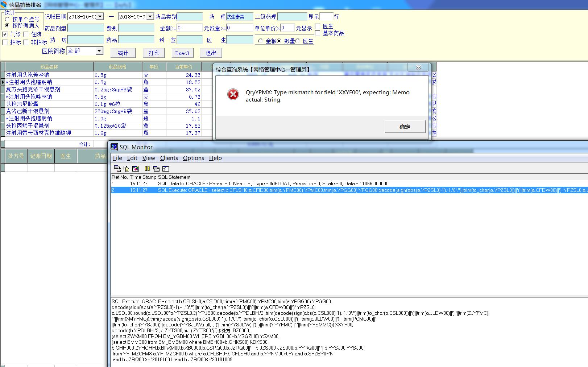Toggle the 门诊 checkbox
Viewport: 588px width, 367px height.
coord(5,34)
